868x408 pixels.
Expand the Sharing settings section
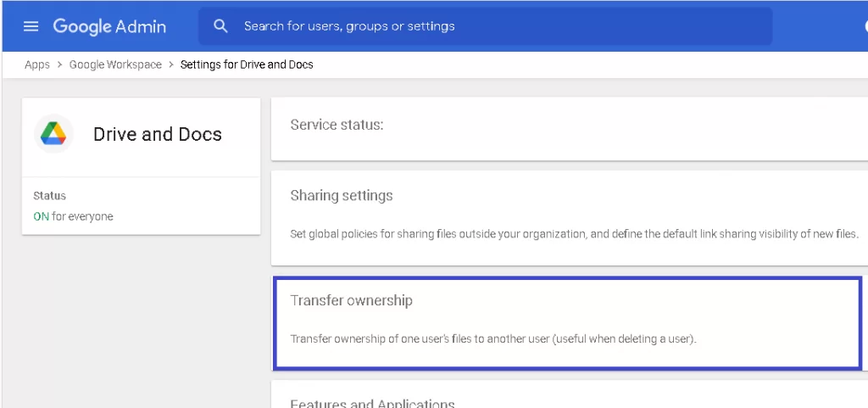click(342, 196)
